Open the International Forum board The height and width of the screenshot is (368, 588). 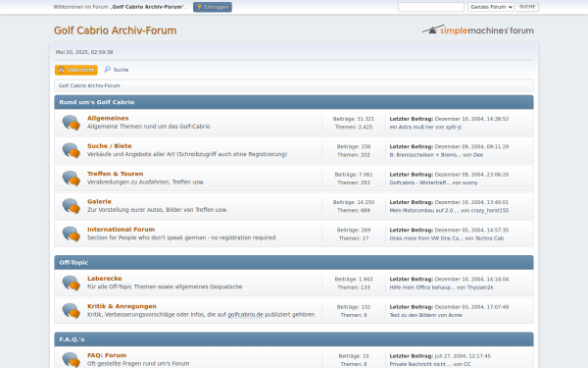coord(122,230)
